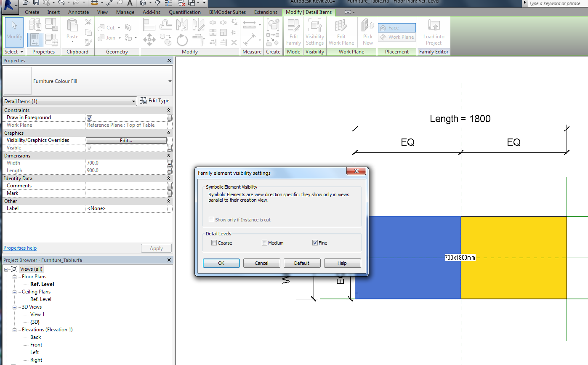Select the Copy tool next to Move
This screenshot has width=588, height=365.
[166, 40]
